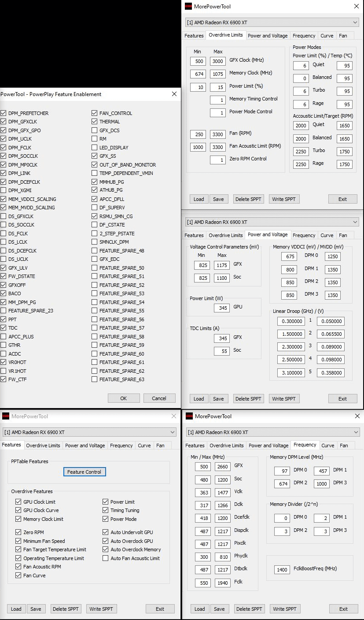Click the MorePowerTool icon in the Features window title bar

click(6, 416)
